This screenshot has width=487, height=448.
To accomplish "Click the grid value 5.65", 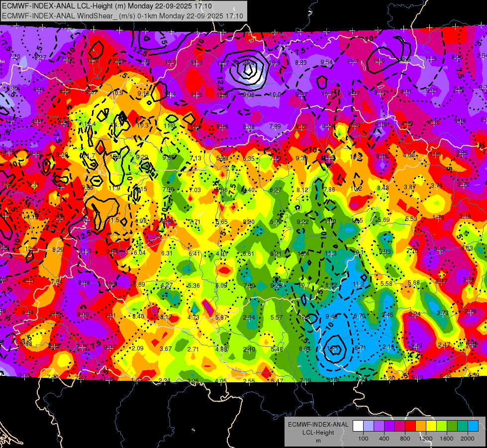I will coord(222,222).
